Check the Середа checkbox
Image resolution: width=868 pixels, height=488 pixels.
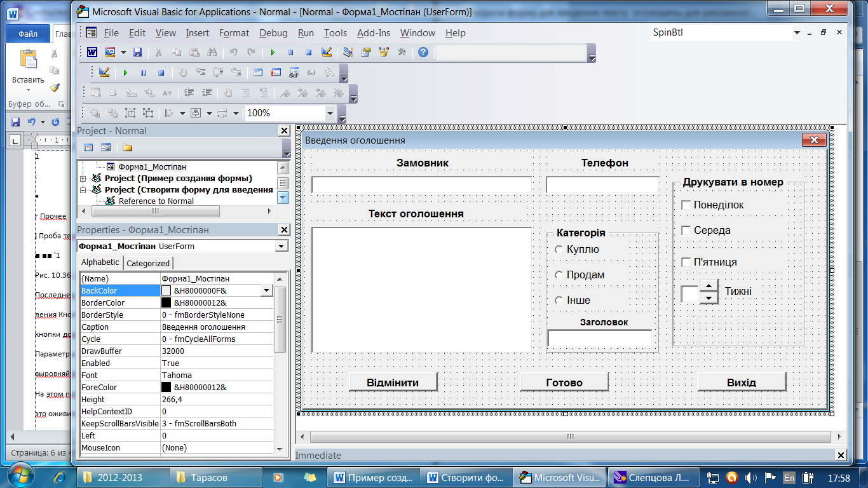click(x=686, y=230)
